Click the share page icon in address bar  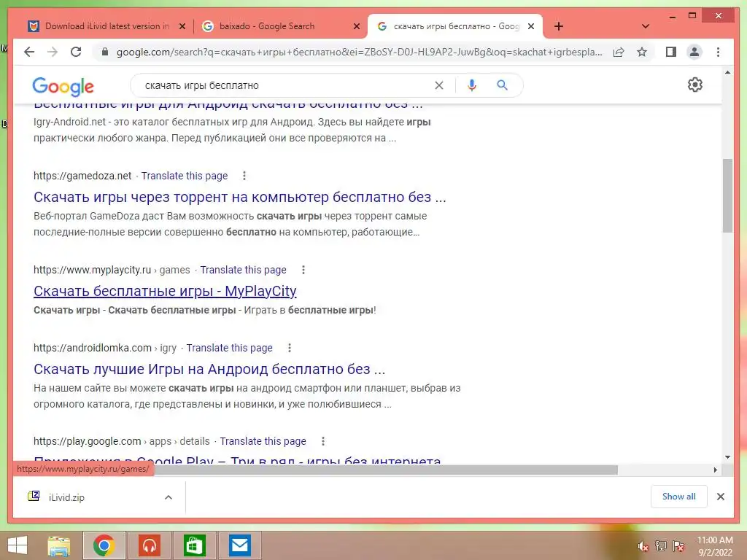tap(619, 52)
